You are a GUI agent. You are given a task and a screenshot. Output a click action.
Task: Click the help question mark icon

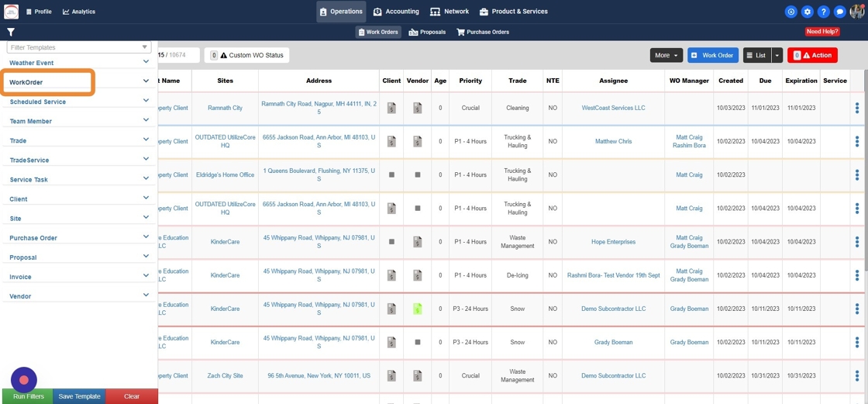click(x=824, y=12)
